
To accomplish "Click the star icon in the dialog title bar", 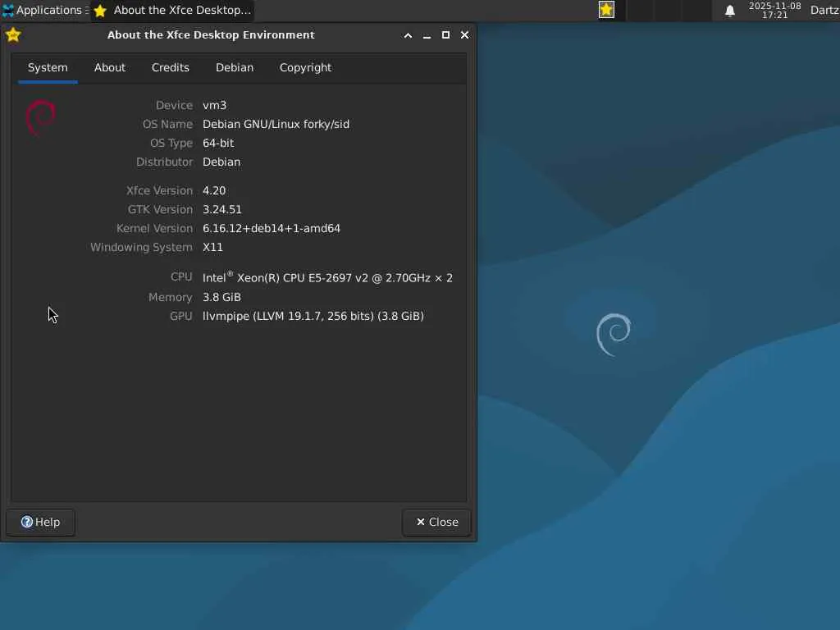I will pyautogui.click(x=13, y=34).
